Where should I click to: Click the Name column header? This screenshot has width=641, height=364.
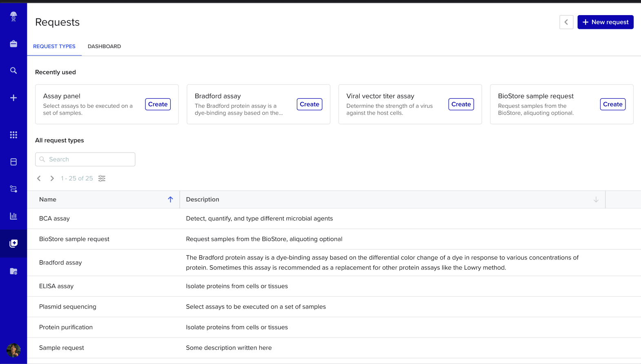[103, 200]
